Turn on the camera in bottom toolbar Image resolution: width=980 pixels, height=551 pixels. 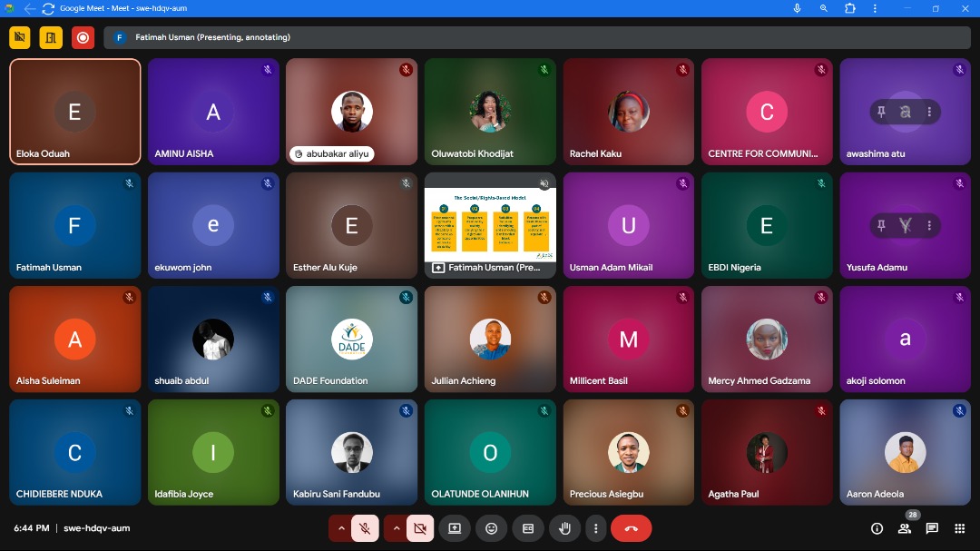420,528
